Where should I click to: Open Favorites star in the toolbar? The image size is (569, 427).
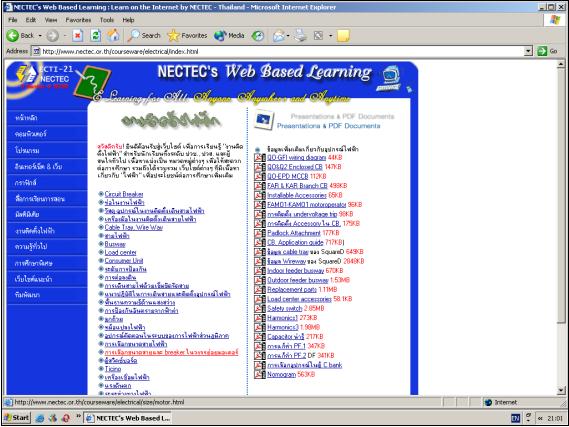coord(187,36)
